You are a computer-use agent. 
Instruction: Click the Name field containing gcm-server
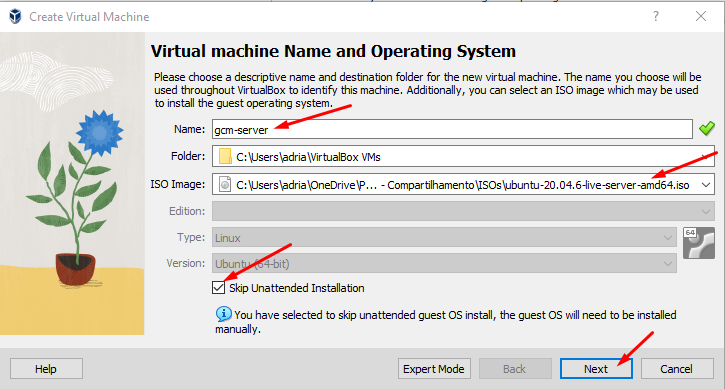(x=452, y=129)
